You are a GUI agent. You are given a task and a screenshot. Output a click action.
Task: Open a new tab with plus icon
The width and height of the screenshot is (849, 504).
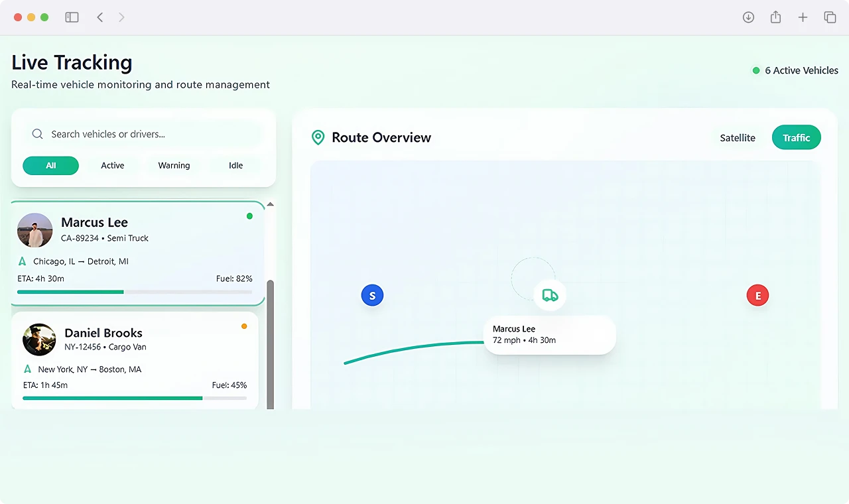coord(803,17)
